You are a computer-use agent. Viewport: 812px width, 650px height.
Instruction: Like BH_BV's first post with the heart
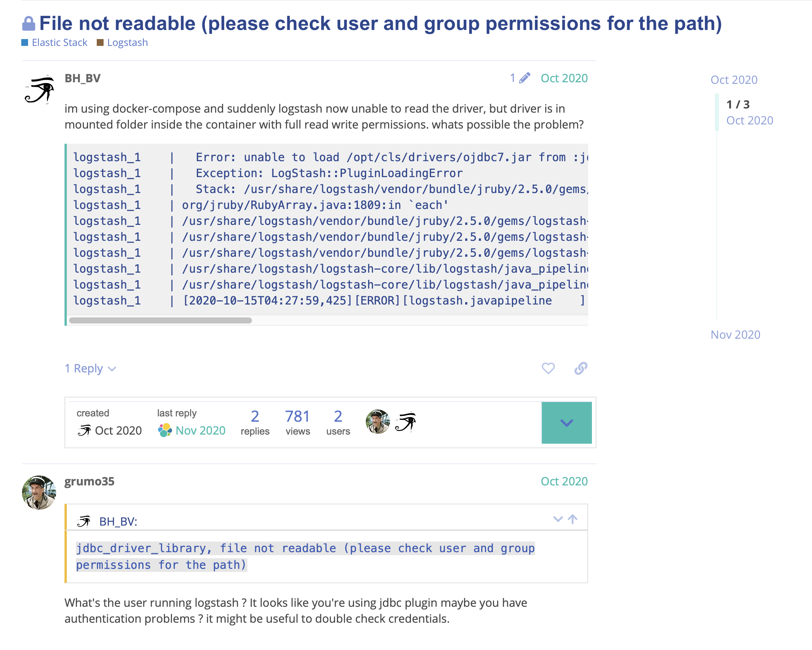point(548,368)
